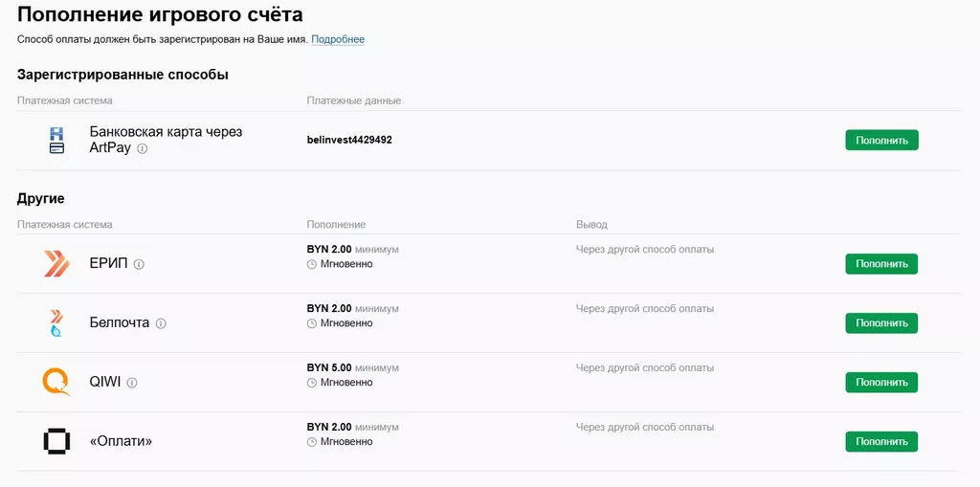
Task: Click the ЕРИП payment system name
Action: point(108,264)
